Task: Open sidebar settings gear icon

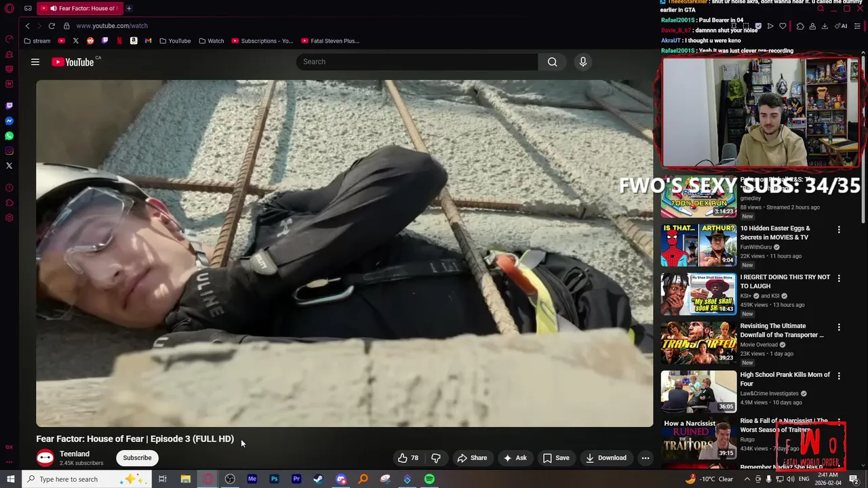Action: tap(9, 218)
